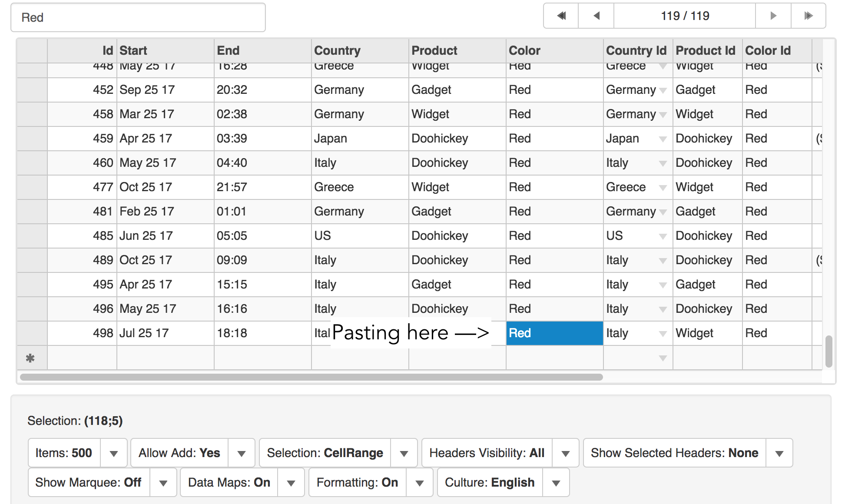Expand the Selection: CellRange dropdown arrow
855x504 pixels.
coord(404,453)
